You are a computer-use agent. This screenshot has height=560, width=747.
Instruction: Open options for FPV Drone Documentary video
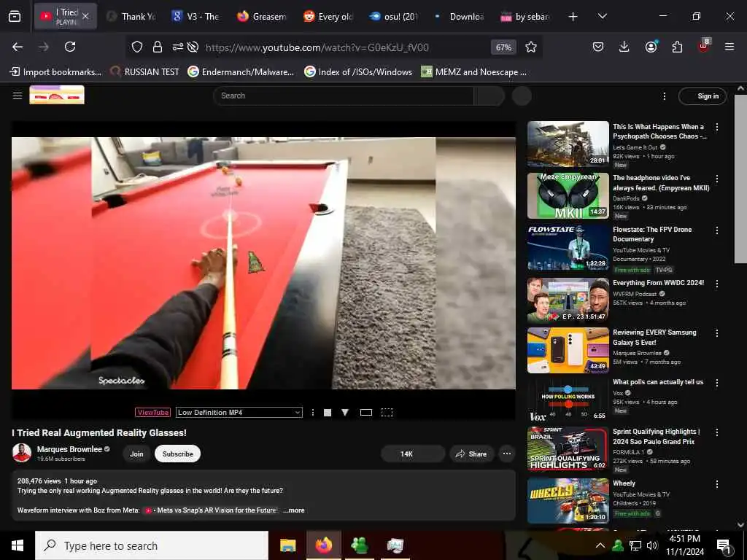tap(717, 230)
